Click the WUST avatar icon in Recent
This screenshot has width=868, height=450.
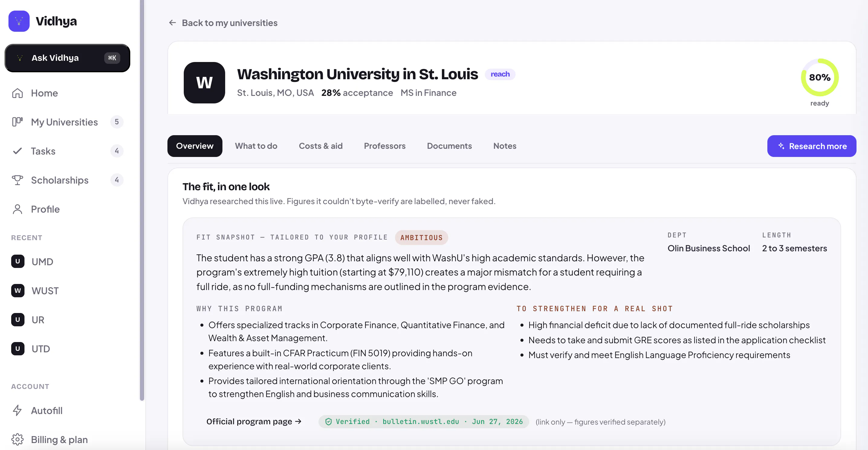[18, 291]
